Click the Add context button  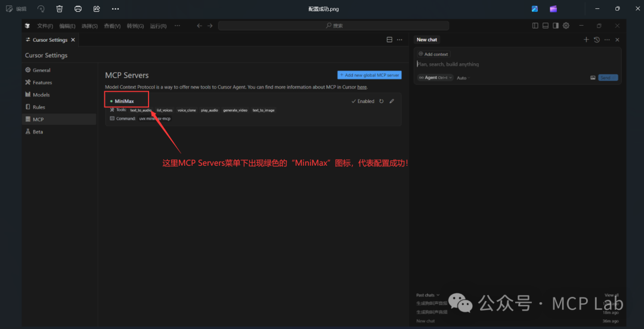(x=434, y=54)
